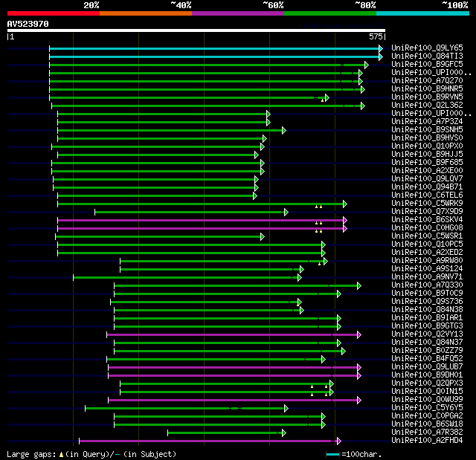Choose the UniRef100_Q10PC5 hit name
This screenshot has height=460, width=476.
[427, 244]
